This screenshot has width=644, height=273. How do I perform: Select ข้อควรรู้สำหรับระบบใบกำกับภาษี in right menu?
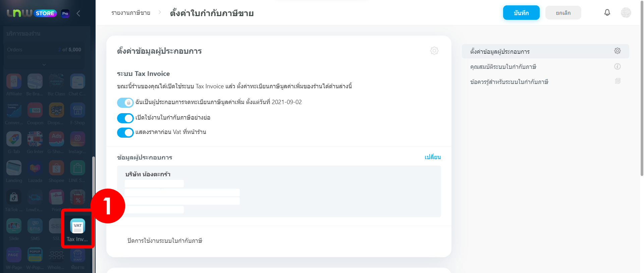point(509,82)
